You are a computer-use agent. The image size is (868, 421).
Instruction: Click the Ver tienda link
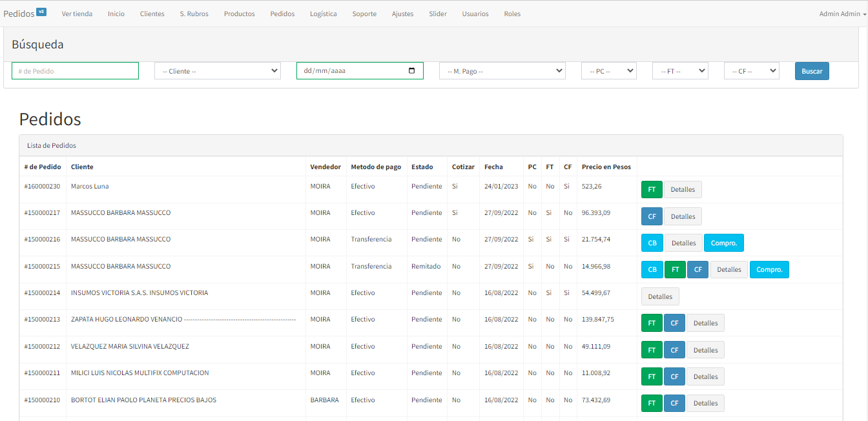point(77,14)
